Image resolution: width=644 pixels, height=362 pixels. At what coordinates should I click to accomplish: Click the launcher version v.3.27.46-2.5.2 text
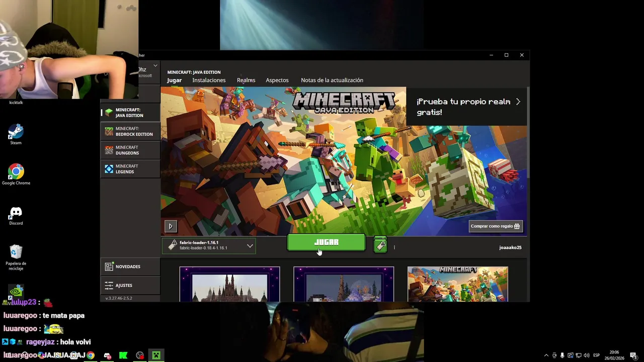click(x=119, y=298)
